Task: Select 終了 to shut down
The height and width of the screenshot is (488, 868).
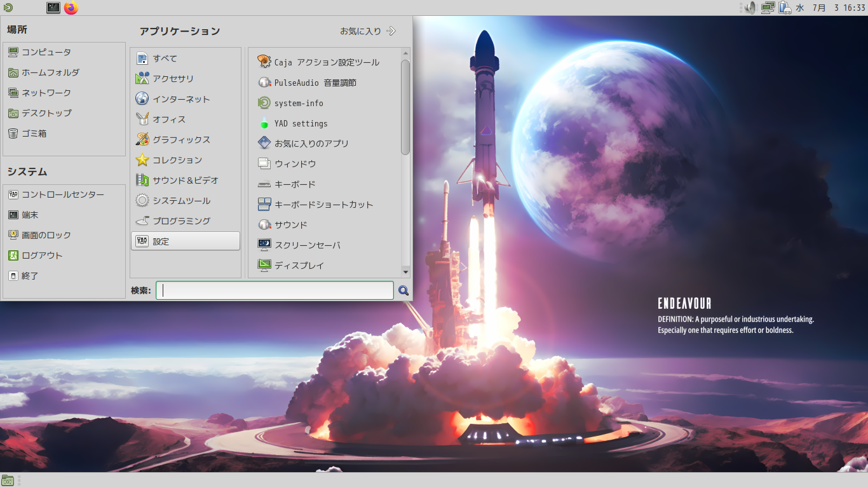Action: click(64, 276)
